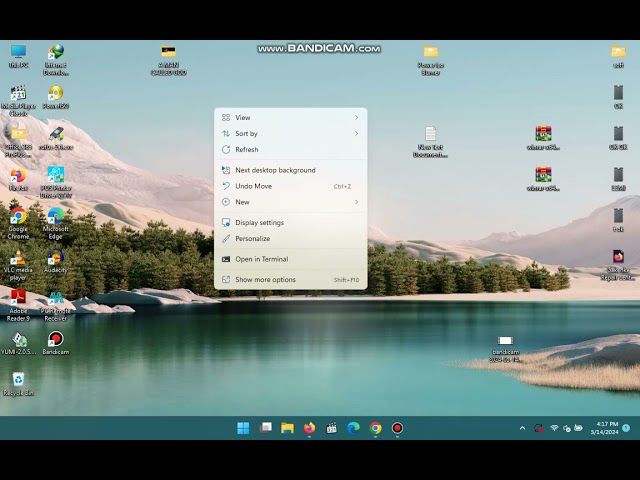Show hidden system tray icons chevron

click(x=522, y=428)
